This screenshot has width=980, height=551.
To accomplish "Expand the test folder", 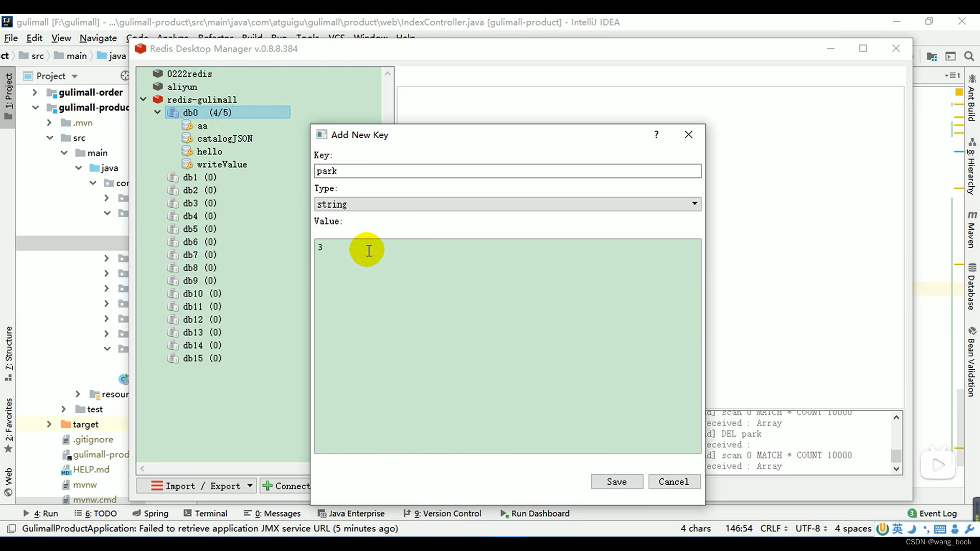I will [63, 409].
